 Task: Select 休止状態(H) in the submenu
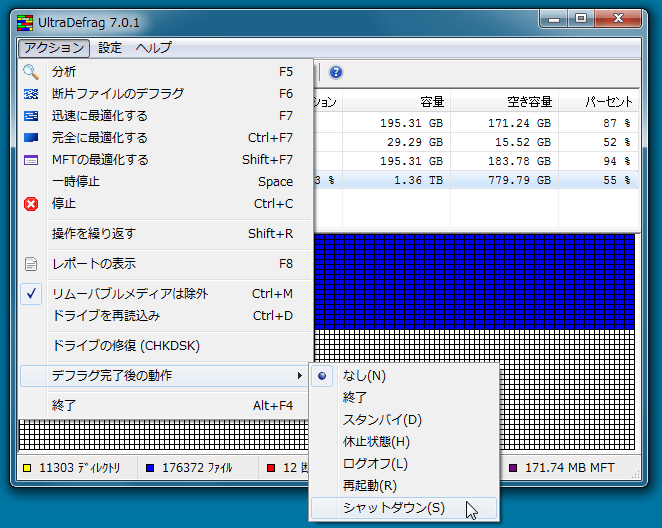pos(404,442)
